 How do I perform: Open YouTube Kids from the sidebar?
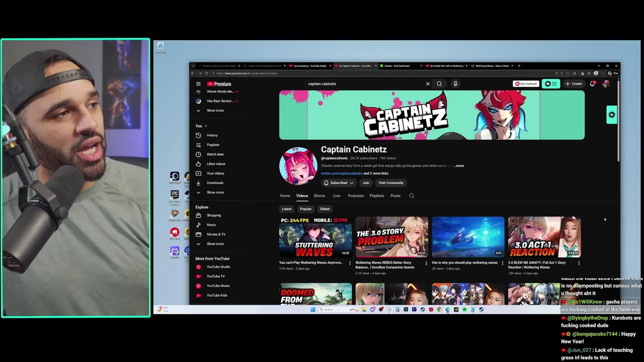point(217,295)
